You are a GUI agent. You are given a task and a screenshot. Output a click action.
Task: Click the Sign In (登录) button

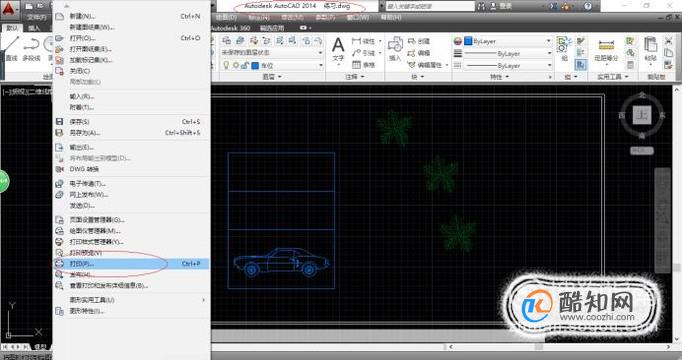(501, 6)
